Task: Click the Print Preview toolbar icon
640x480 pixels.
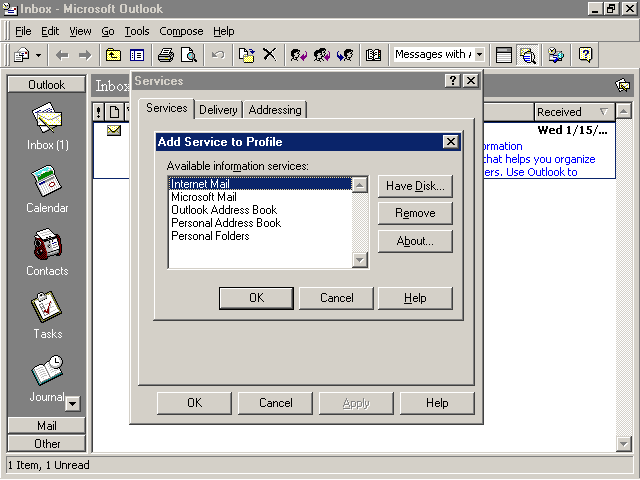Action: click(x=189, y=55)
